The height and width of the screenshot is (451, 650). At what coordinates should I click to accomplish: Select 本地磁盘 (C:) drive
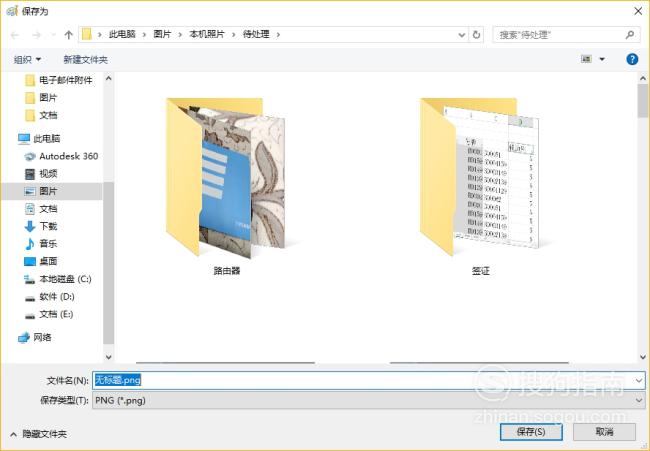(x=58, y=279)
